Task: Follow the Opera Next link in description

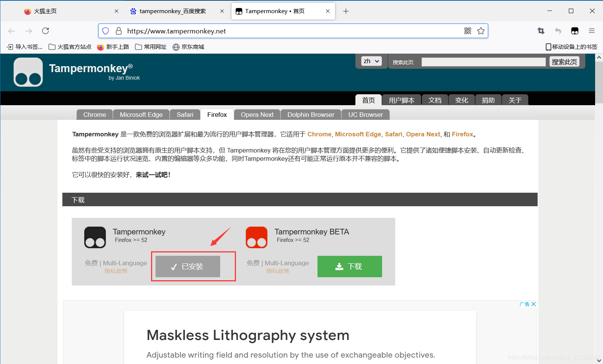Action: pos(423,134)
